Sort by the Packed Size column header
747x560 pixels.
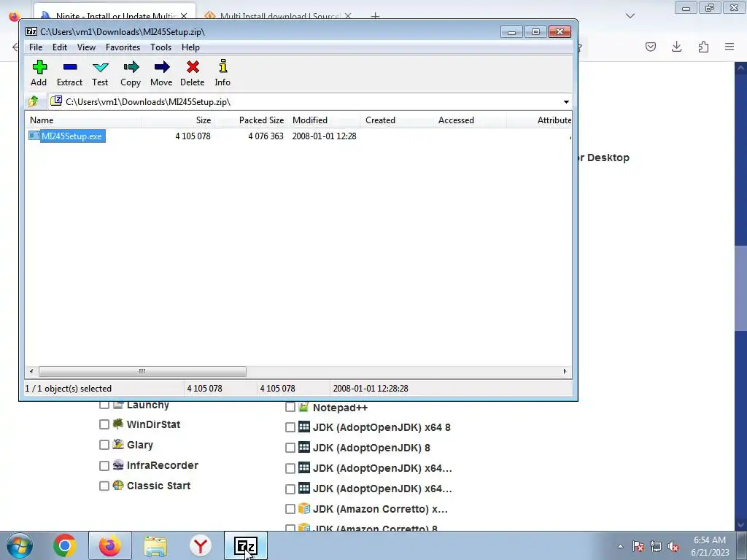pyautogui.click(x=251, y=120)
